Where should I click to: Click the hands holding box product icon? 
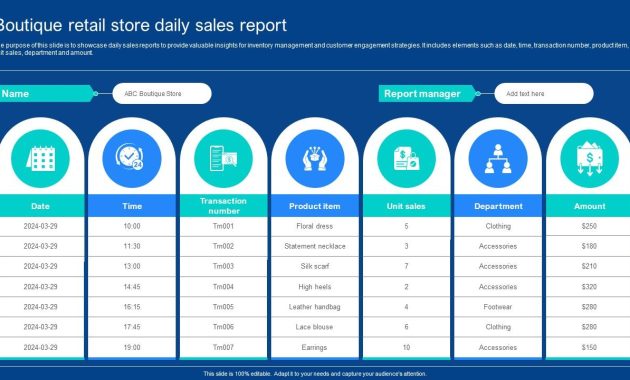[315, 158]
